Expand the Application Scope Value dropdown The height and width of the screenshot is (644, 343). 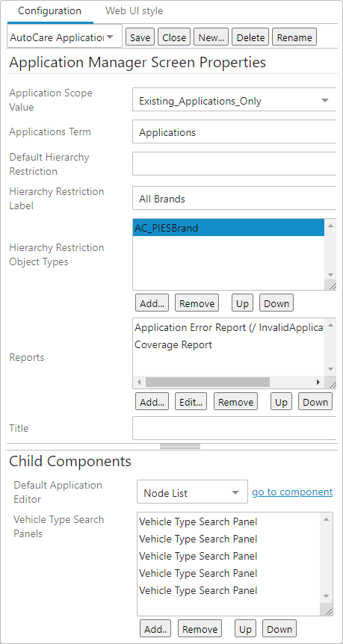click(x=235, y=101)
